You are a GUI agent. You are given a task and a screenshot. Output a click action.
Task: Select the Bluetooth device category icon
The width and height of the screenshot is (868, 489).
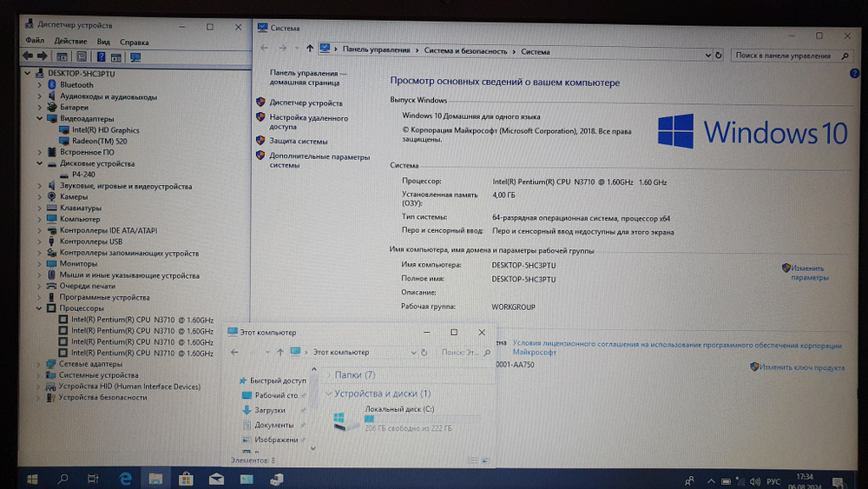click(x=52, y=84)
